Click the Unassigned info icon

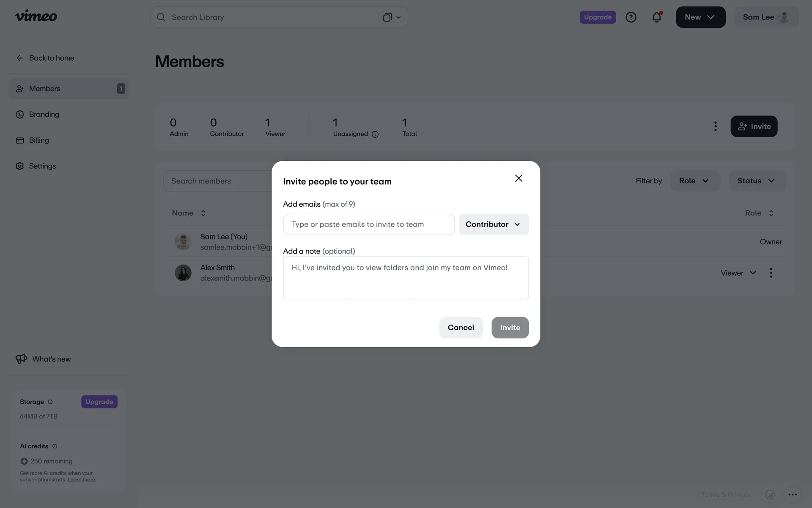point(375,135)
